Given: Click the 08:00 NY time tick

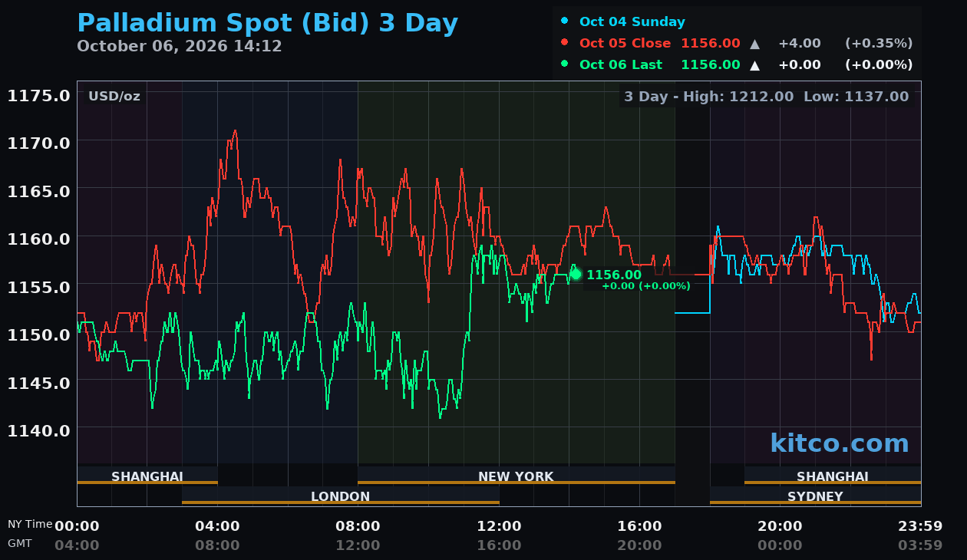Looking at the screenshot, I should [358, 526].
